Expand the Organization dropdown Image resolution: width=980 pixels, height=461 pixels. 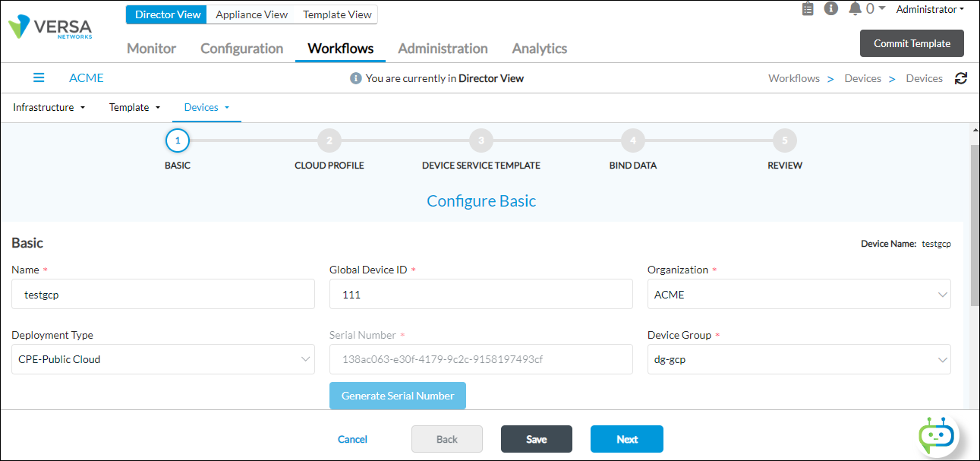click(799, 295)
